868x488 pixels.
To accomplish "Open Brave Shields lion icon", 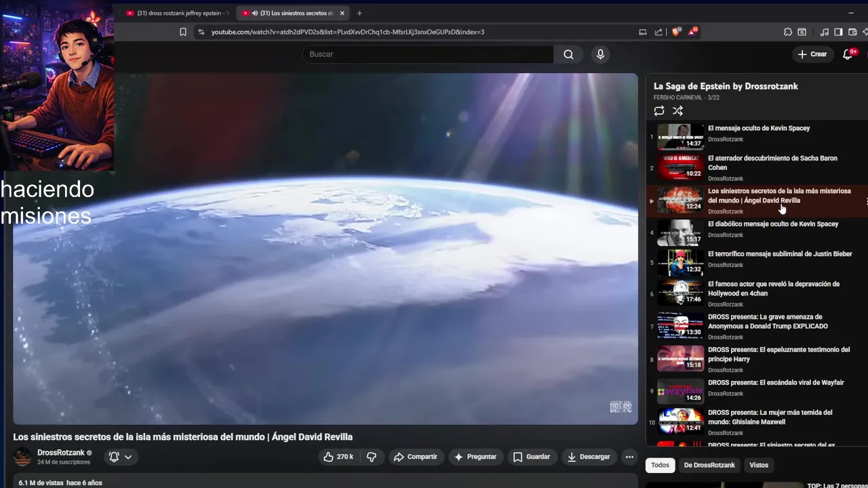I will pyautogui.click(x=676, y=32).
